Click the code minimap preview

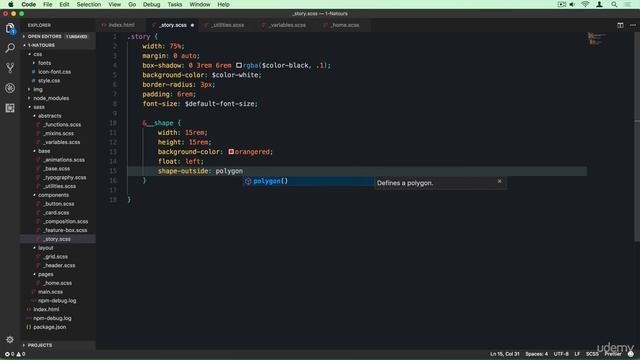point(597,39)
